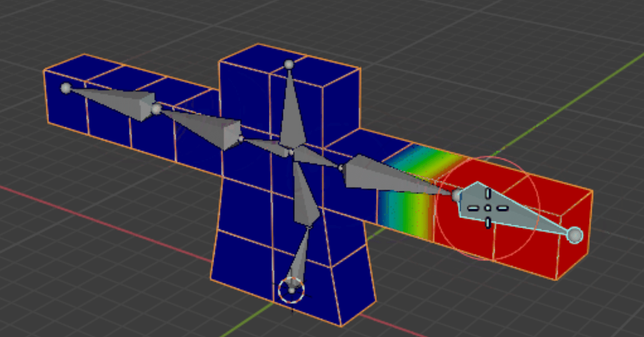
Task: Click the sphere joint at the light-blue bone's tip
Action: [575, 235]
